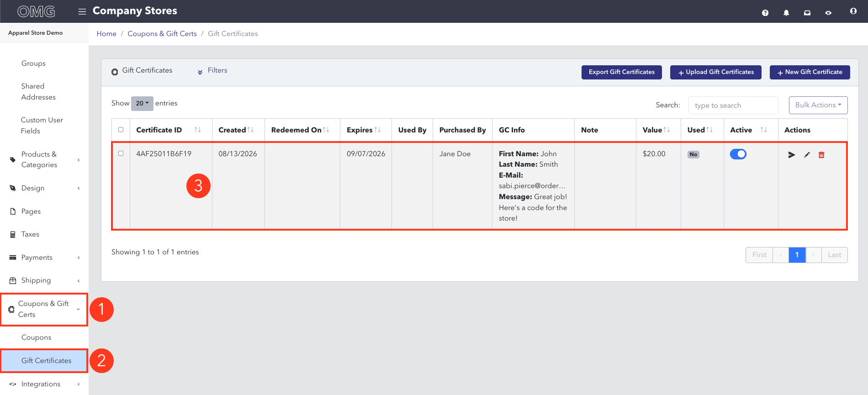Open Groups in the sidebar

[x=33, y=63]
